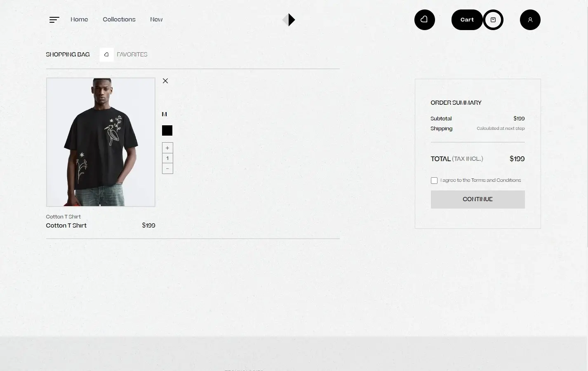Click the diamond logo in header
The height and width of the screenshot is (371, 588).
pos(289,20)
